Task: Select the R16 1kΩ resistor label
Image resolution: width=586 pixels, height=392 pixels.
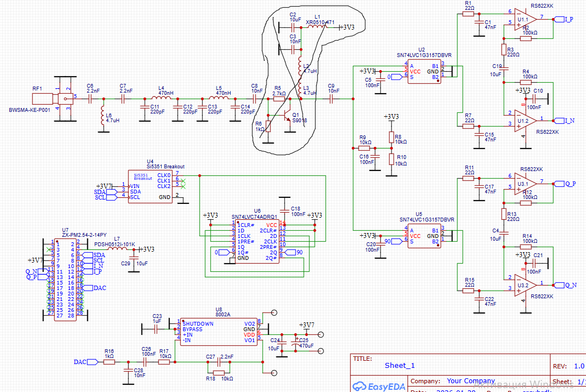Action: click(x=109, y=354)
